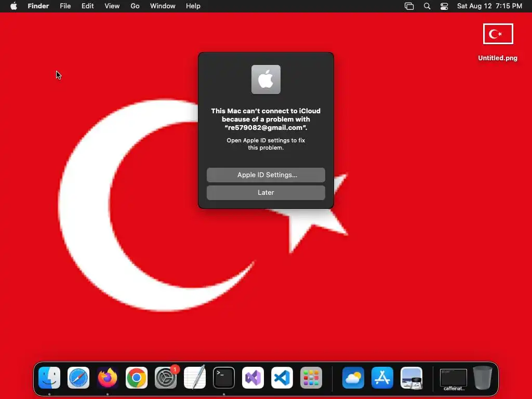532x399 pixels.
Task: Click Apple ID Settings… button
Action: (x=266, y=175)
